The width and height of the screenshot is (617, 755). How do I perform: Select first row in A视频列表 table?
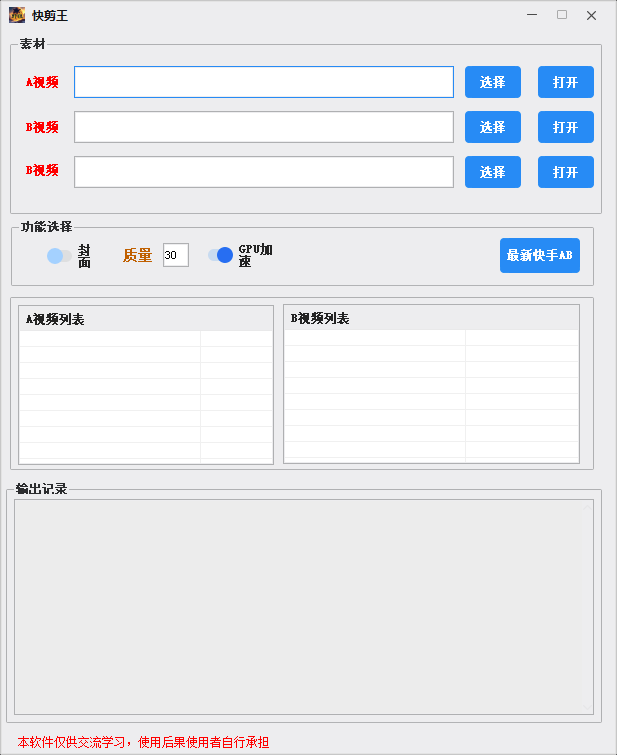pyautogui.click(x=110, y=339)
